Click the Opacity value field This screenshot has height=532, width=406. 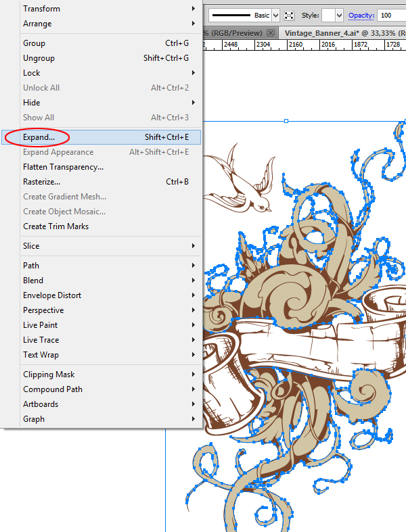[x=391, y=16]
